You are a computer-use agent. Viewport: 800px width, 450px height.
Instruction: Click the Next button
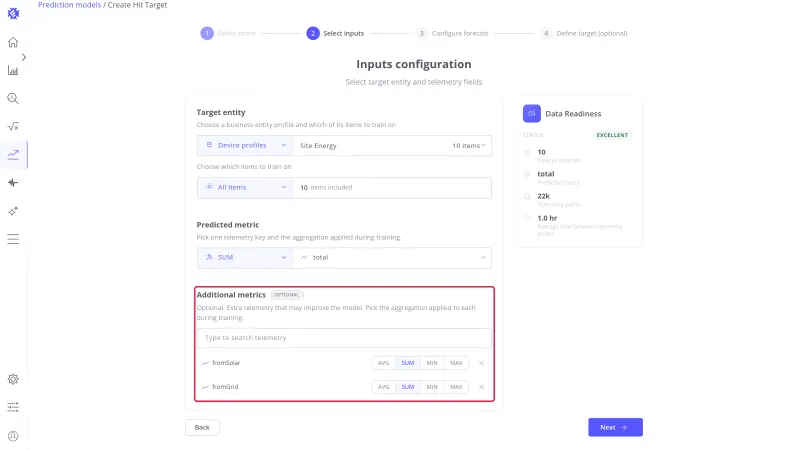coord(615,428)
